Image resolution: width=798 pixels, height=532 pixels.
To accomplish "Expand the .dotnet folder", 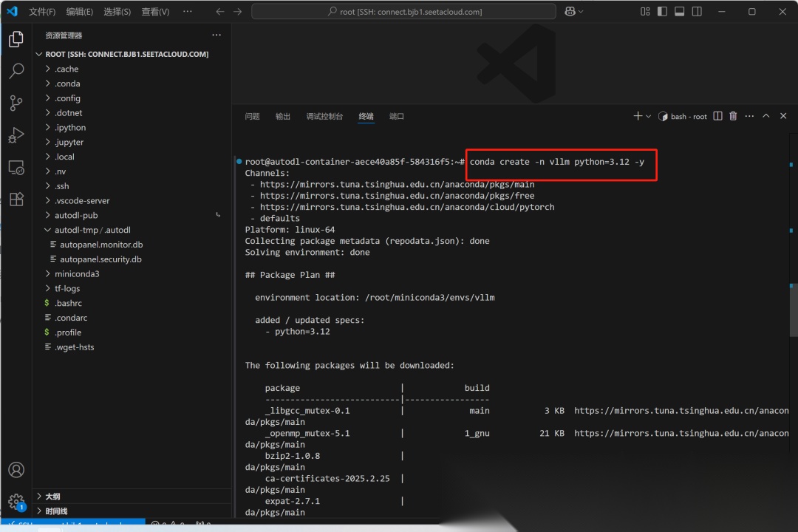I will pos(132,112).
